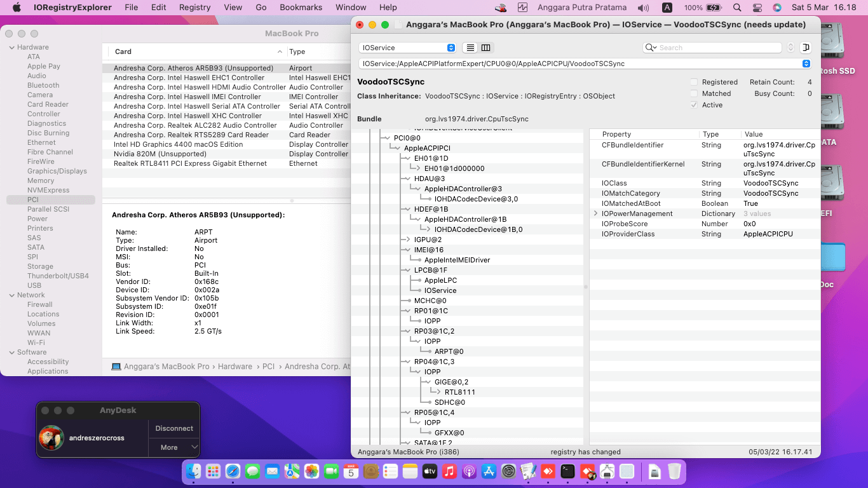This screenshot has width=868, height=488.
Task: Open Launchpad from the Dock
Action: coord(213,471)
